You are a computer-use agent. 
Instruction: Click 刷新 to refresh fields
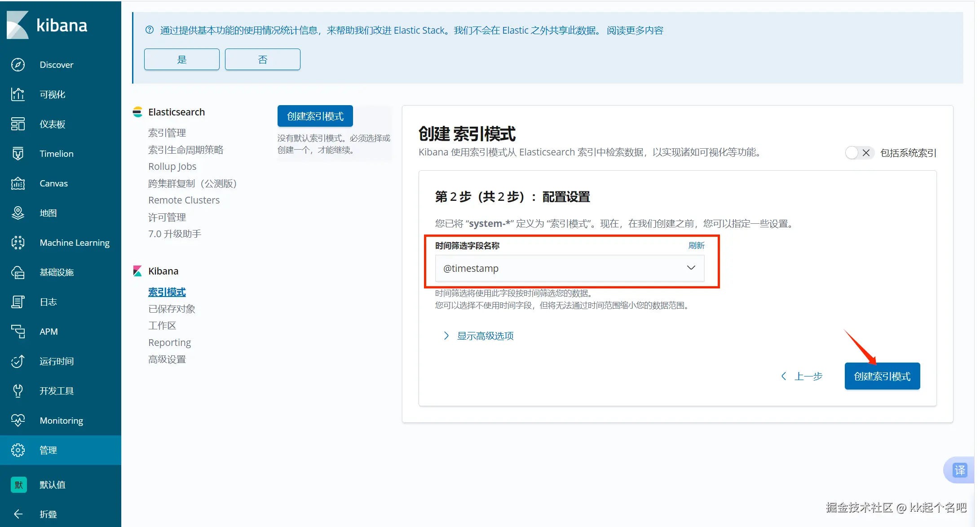coord(696,246)
